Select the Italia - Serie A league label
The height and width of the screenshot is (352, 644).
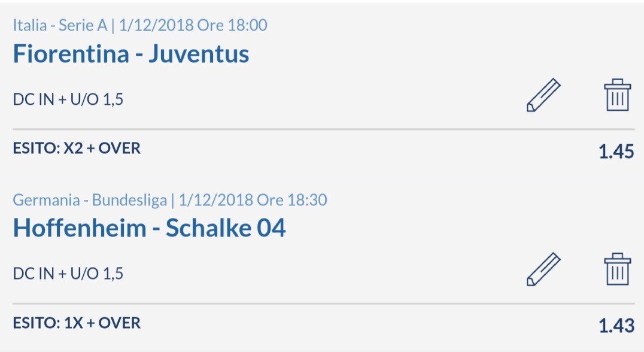(60, 26)
